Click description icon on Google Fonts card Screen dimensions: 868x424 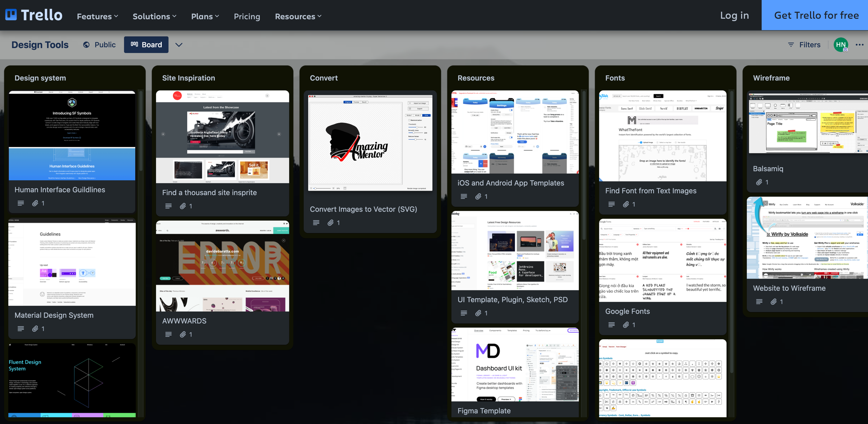(x=611, y=325)
